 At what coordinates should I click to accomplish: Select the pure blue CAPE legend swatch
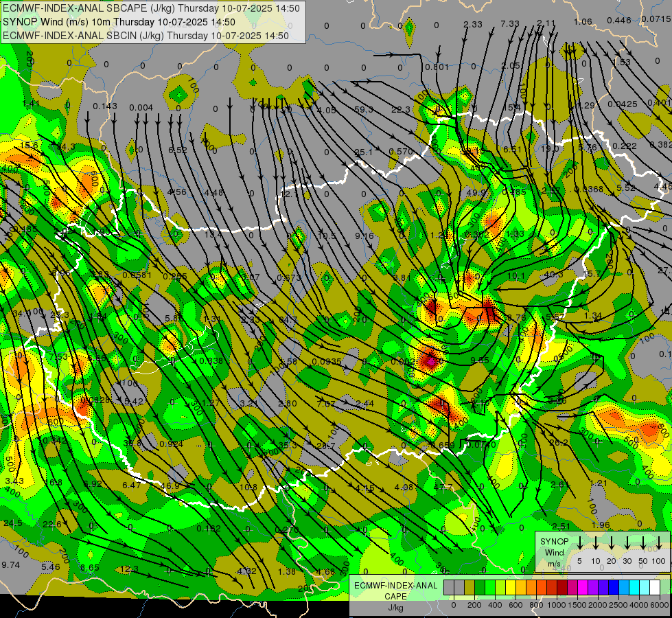click(x=614, y=588)
